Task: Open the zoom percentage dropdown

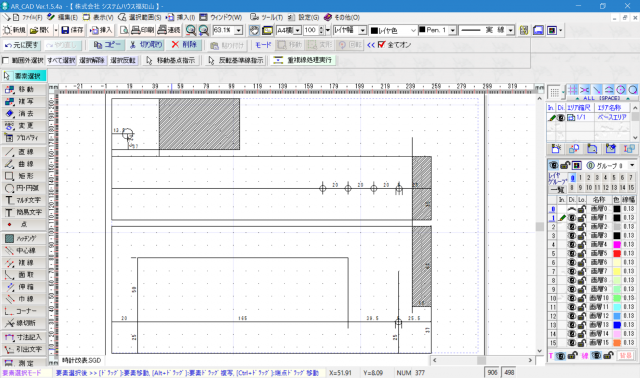Action: (239, 31)
